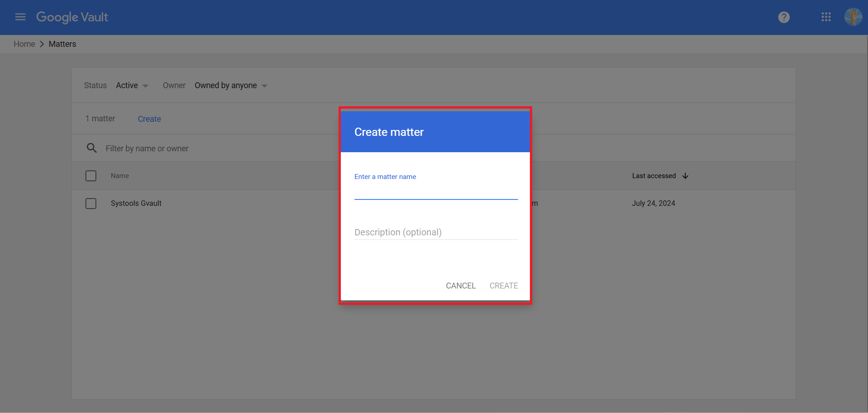The height and width of the screenshot is (413, 868).
Task: Click the Last accessed sort arrow
Action: 685,176
